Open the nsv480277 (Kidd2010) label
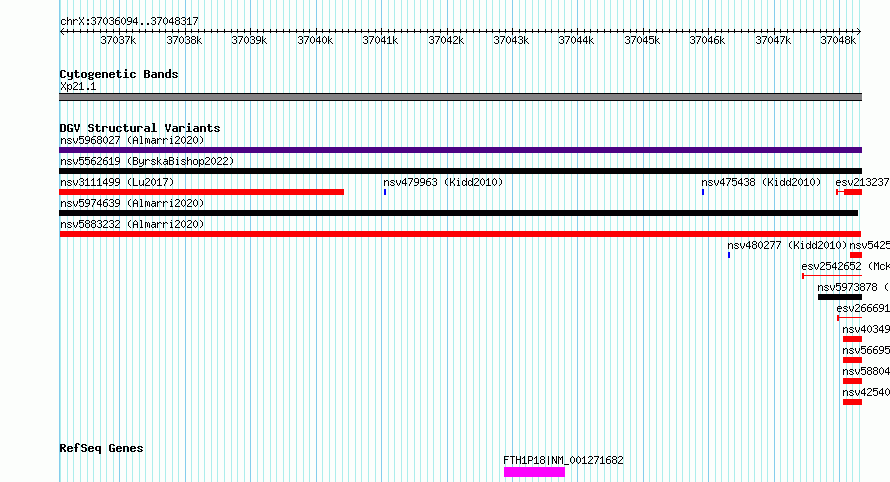Image resolution: width=890 pixels, height=482 pixels. (787, 245)
